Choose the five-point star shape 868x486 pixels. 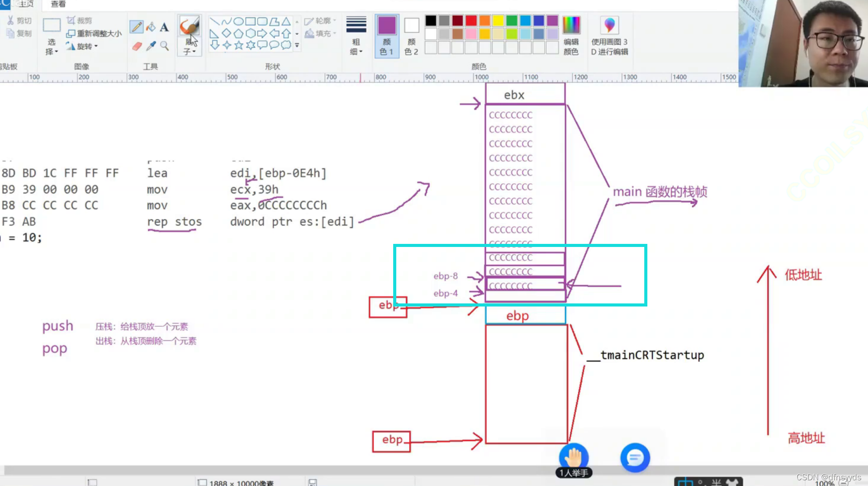point(239,45)
